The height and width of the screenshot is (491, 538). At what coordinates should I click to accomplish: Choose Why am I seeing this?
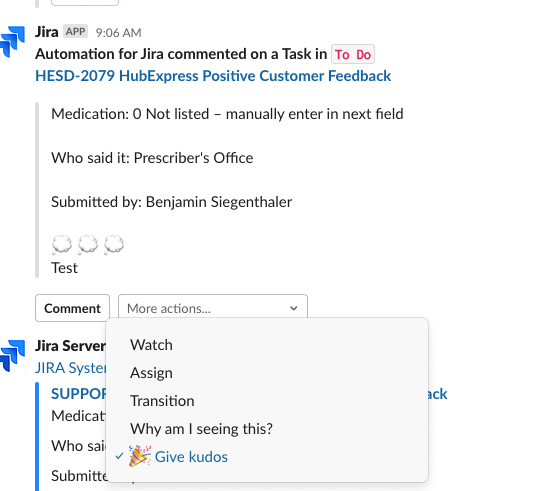[201, 429]
